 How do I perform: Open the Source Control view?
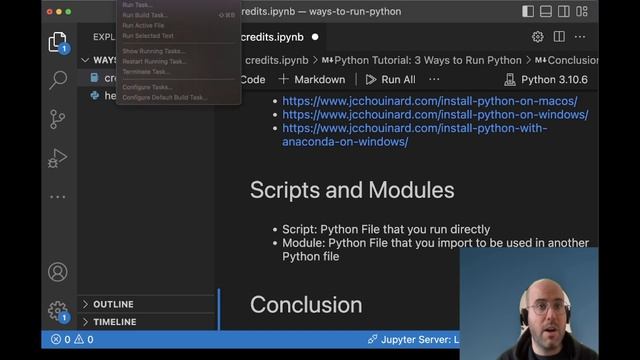pos(58,119)
